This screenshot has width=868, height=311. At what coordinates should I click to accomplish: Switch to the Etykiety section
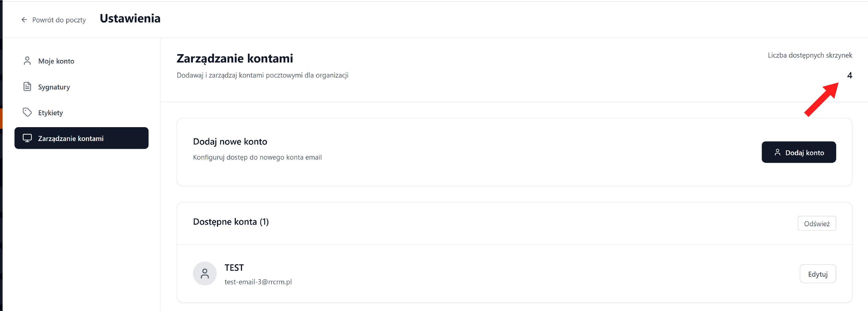pos(51,113)
